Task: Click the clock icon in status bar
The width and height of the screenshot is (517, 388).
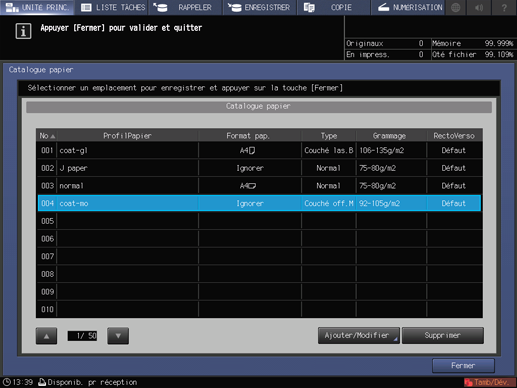Action: [x=6, y=382]
